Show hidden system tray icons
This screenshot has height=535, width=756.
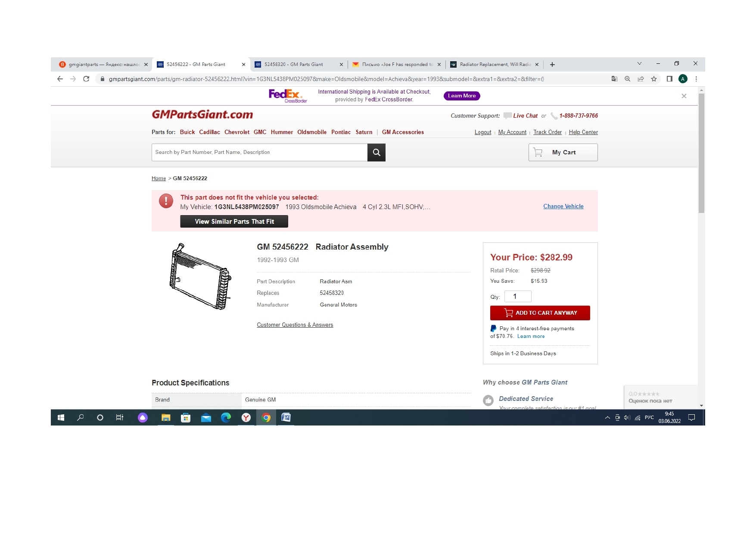pos(607,417)
